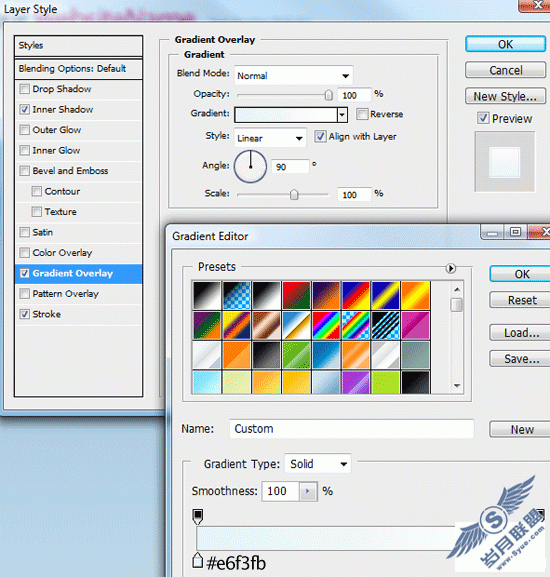Click the New Style... button

pyautogui.click(x=505, y=96)
